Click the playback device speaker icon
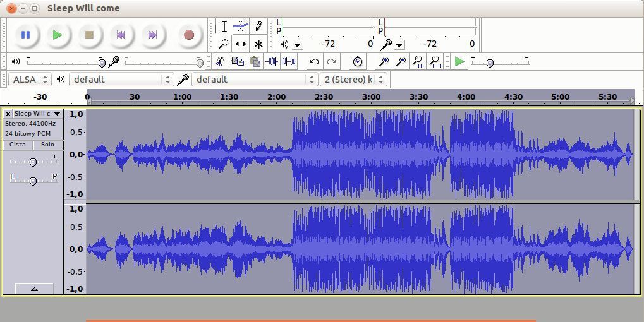This screenshot has width=644, height=322. pos(61,79)
